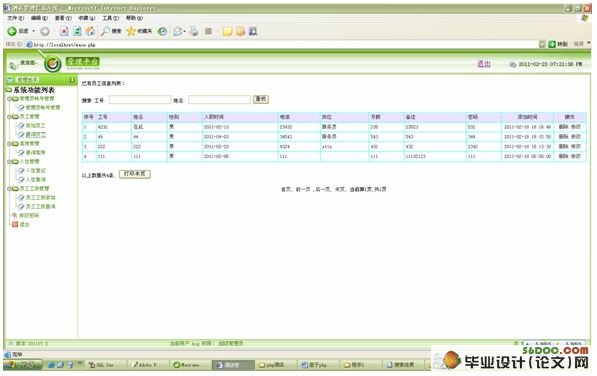The image size is (597, 376).
Task: Open the 工具(T) Tools menu
Action: (110, 18)
